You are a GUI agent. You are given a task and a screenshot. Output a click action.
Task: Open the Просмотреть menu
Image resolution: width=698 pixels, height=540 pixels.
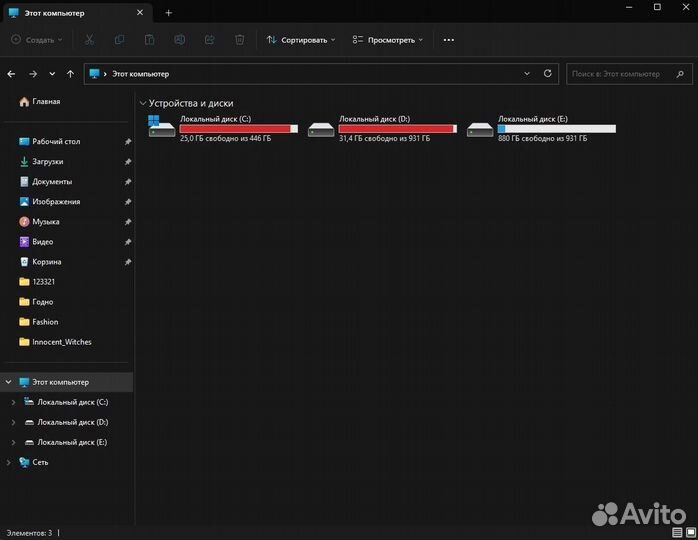pyautogui.click(x=388, y=40)
